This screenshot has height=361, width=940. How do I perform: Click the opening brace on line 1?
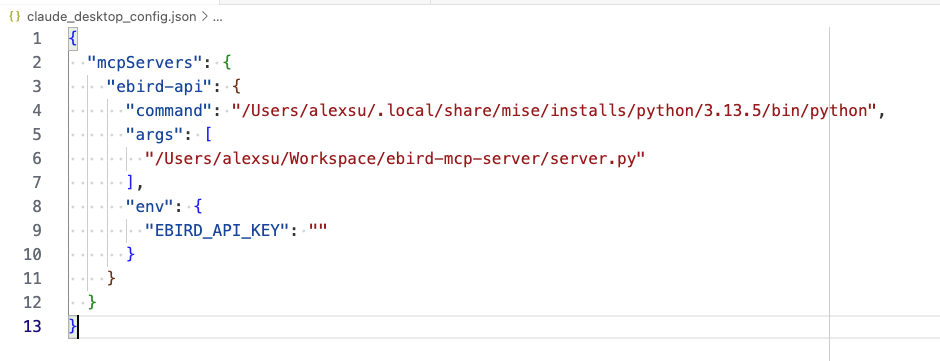73,39
